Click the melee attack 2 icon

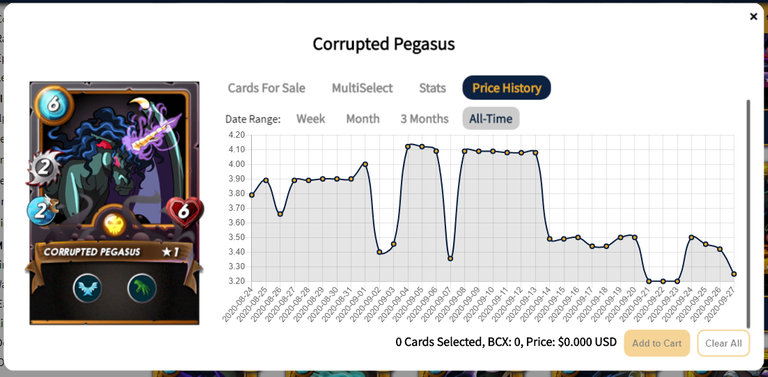point(44,168)
